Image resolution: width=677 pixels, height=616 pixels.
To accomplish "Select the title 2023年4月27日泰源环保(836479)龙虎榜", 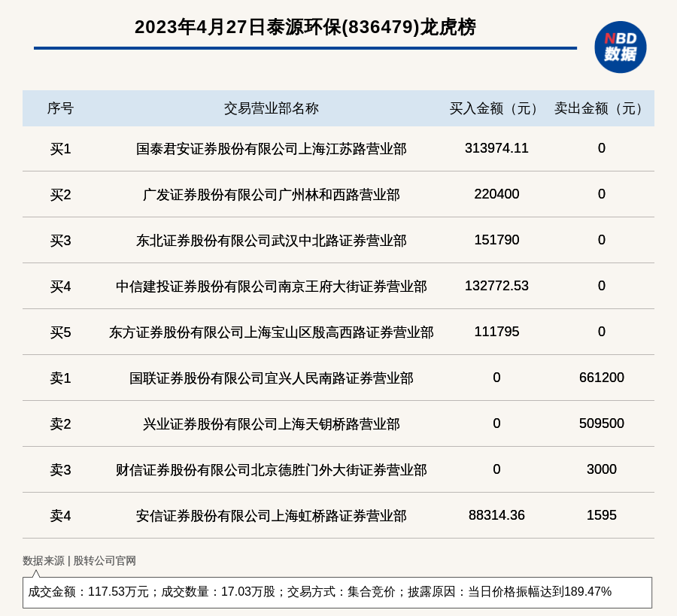I will coord(305,27).
